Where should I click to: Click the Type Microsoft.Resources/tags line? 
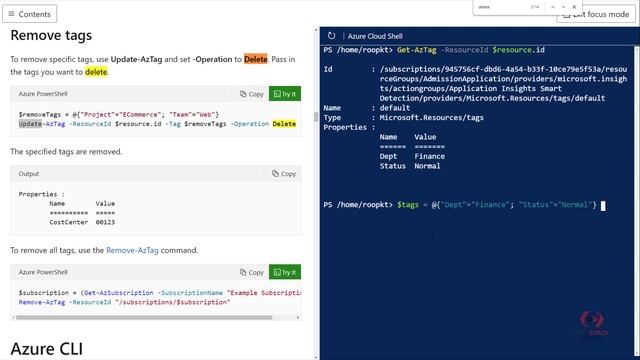(403, 118)
